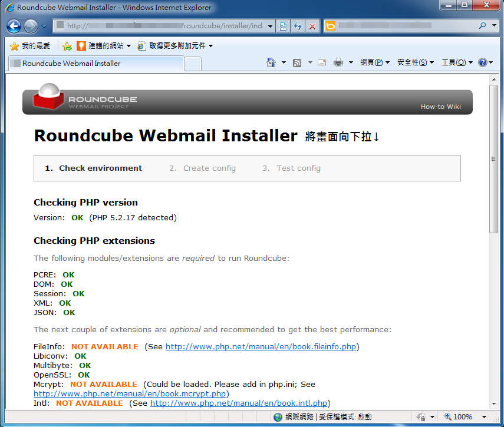Toggle Compatibility View icon in address bar
Screen dimensions: 504x427
coord(283,27)
